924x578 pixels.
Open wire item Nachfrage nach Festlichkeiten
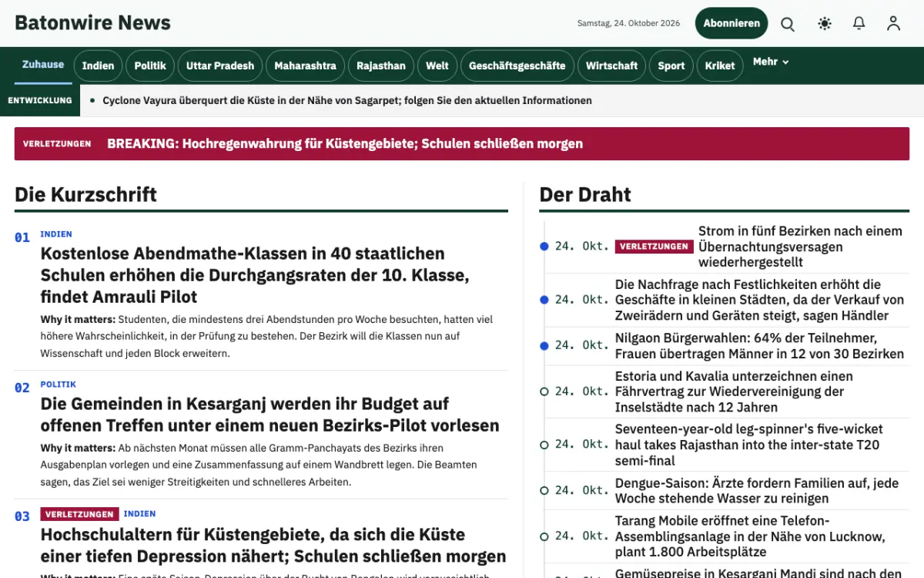pos(759,300)
